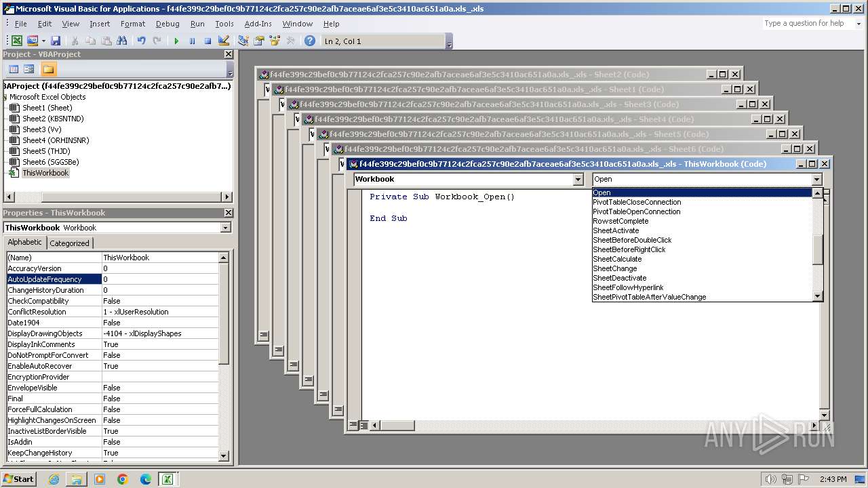Click the Insert UserForm toolbar icon
The height and width of the screenshot is (488, 868).
coord(32,41)
